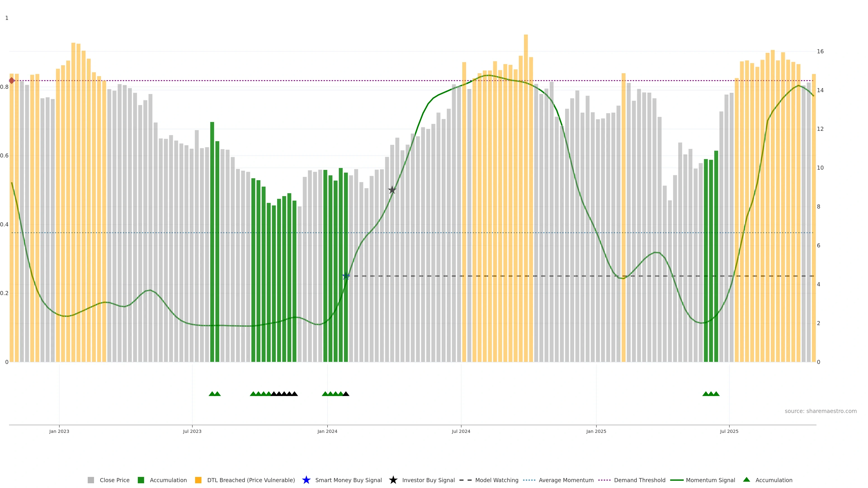Click the source: sharemaestro.com text
Viewport: 868px width, 488px height.
pos(821,411)
